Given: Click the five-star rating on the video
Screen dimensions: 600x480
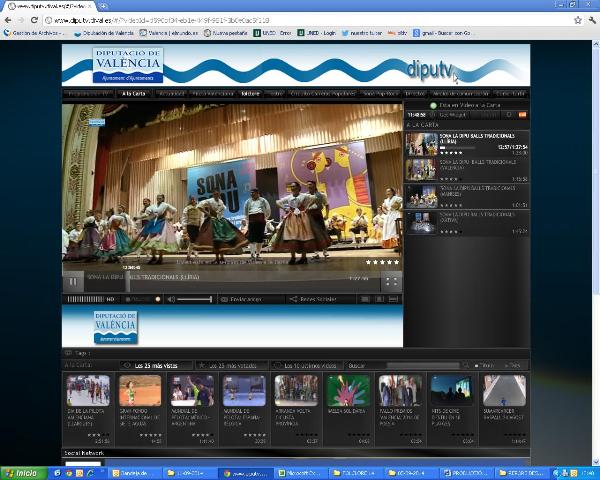Looking at the screenshot, I should (x=382, y=262).
